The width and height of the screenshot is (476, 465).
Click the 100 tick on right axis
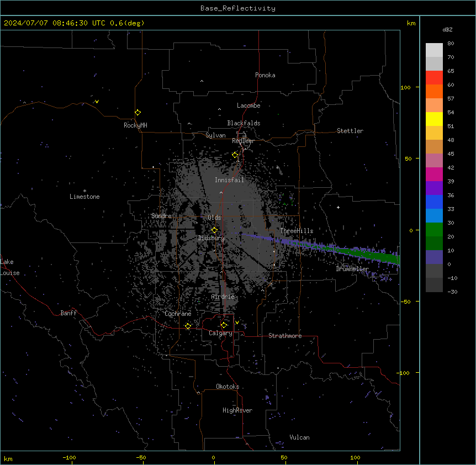pos(405,87)
